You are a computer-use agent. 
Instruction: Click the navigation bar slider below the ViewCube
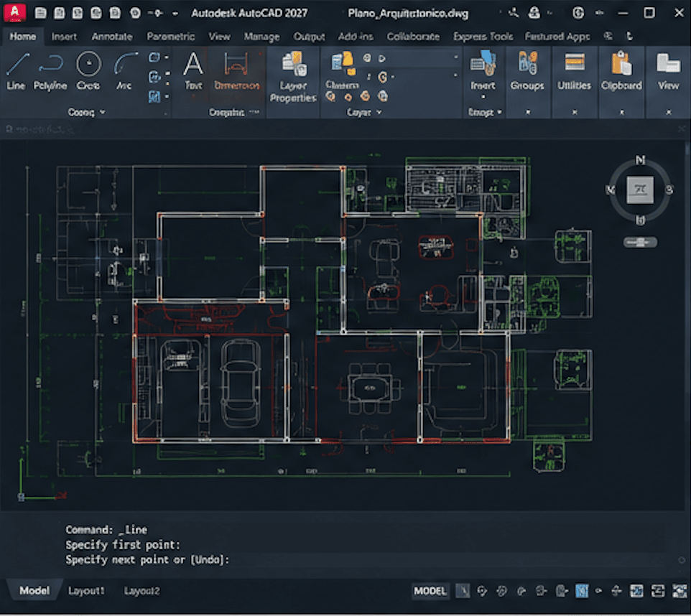pyautogui.click(x=640, y=242)
